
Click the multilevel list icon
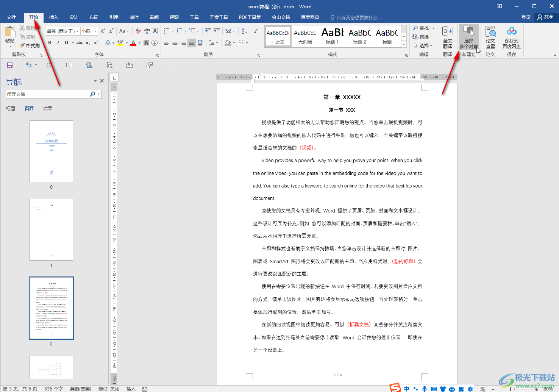coord(193,31)
